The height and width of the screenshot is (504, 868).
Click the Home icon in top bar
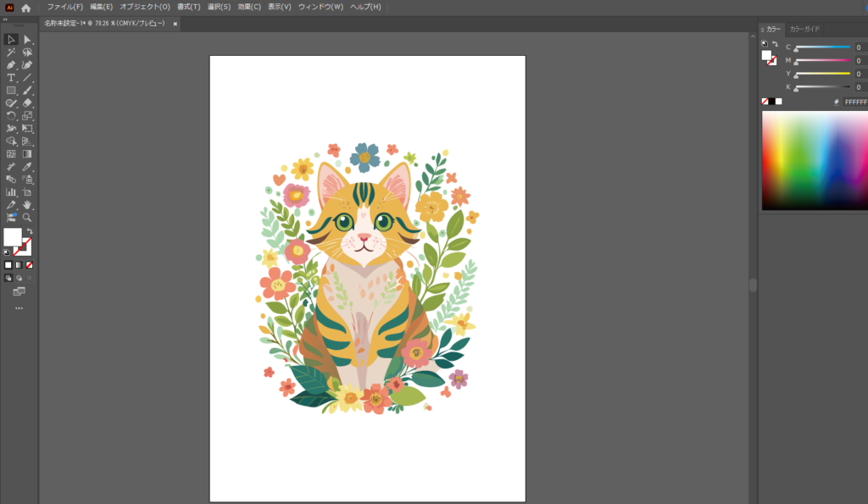pos(25,8)
